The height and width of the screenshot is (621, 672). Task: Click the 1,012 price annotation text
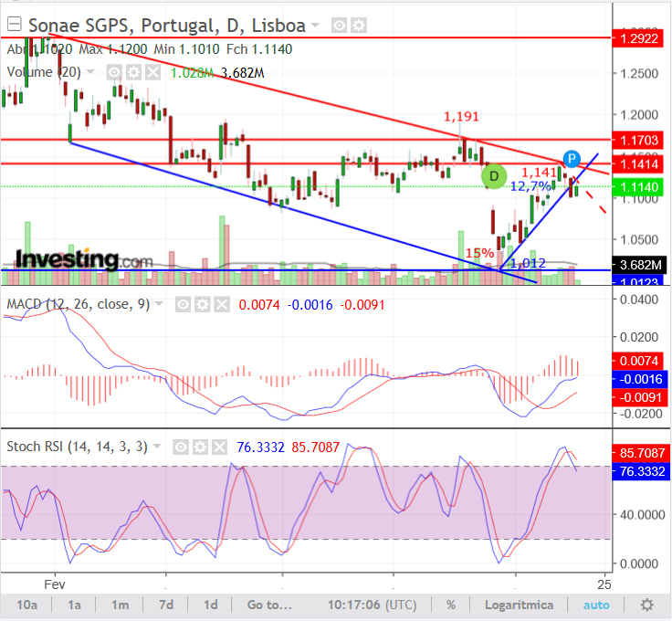[528, 263]
